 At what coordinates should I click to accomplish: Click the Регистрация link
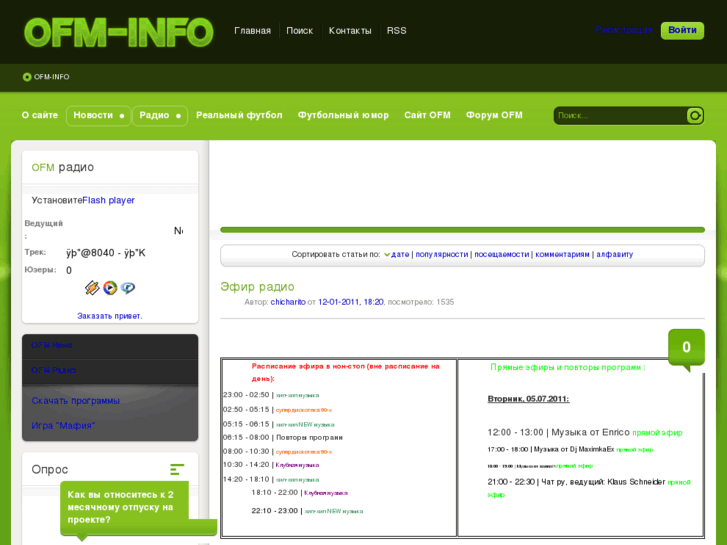(624, 30)
